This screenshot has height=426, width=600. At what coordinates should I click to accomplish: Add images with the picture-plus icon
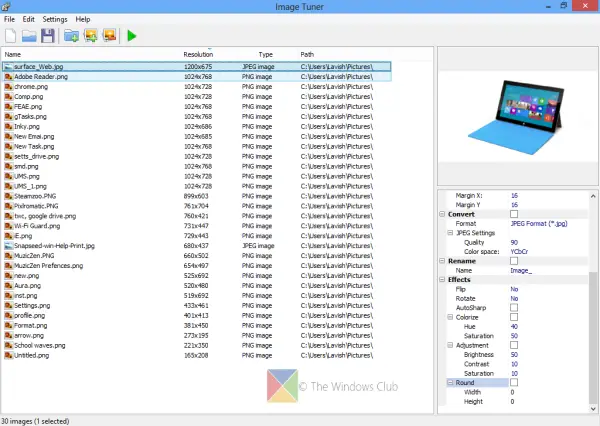91,36
